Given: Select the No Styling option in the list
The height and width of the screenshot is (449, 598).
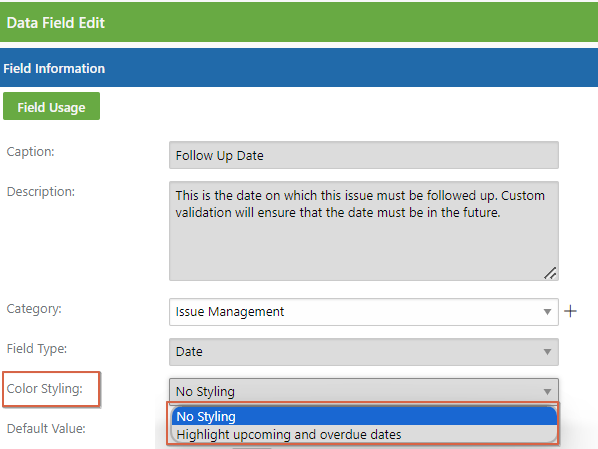Looking at the screenshot, I should 364,416.
